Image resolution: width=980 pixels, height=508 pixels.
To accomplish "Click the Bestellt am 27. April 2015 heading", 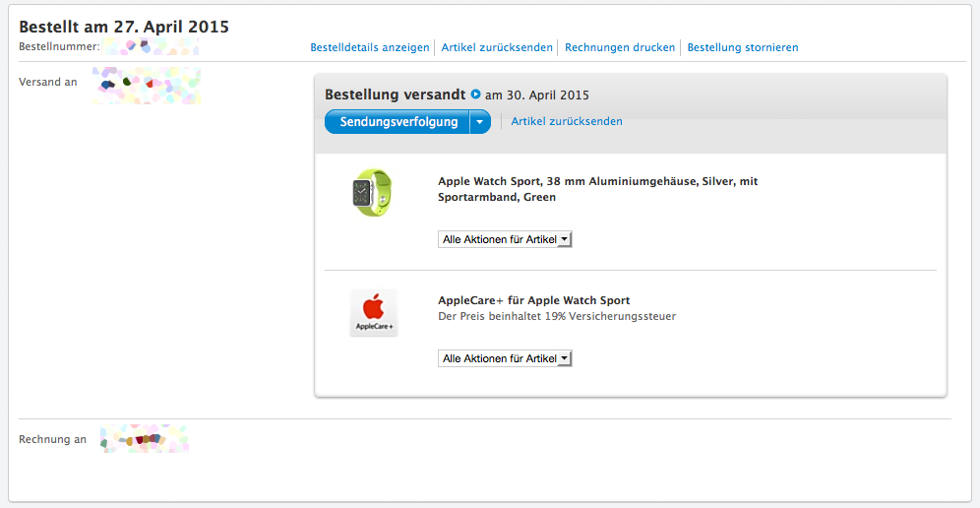I will click(x=124, y=27).
